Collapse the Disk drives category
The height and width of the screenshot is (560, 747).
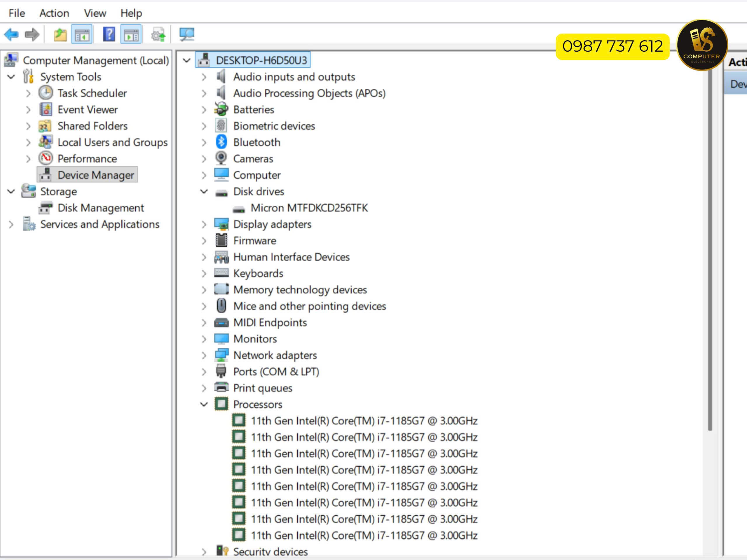coord(204,191)
